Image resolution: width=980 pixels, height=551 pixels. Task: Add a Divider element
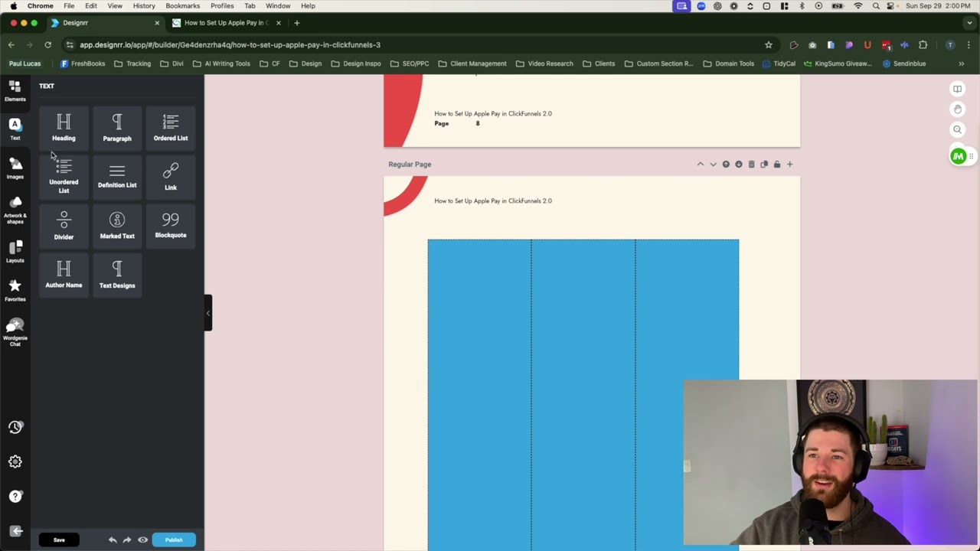coord(64,226)
